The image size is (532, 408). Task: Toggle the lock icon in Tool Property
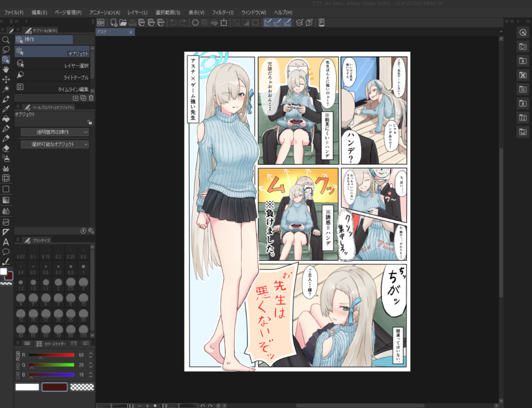pyautogui.click(x=89, y=122)
